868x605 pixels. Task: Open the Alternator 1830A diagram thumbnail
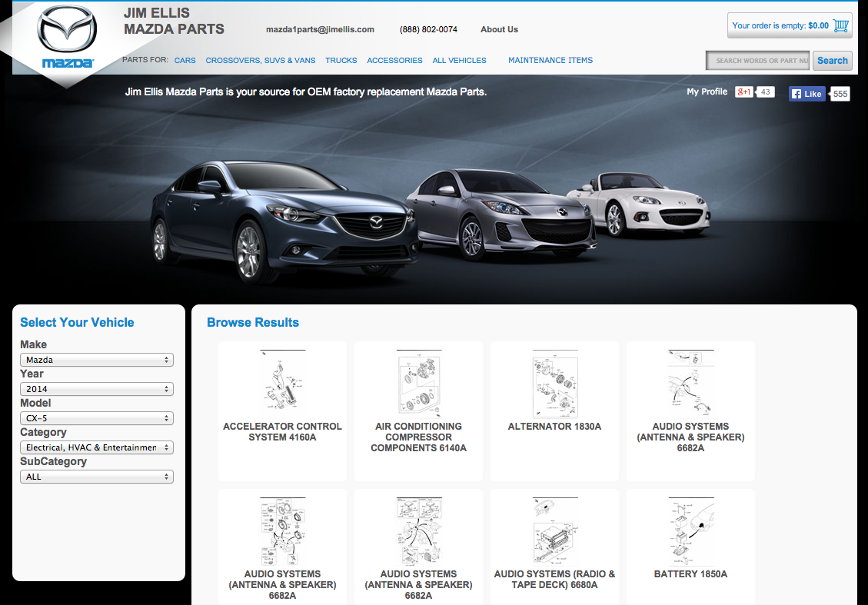point(554,383)
